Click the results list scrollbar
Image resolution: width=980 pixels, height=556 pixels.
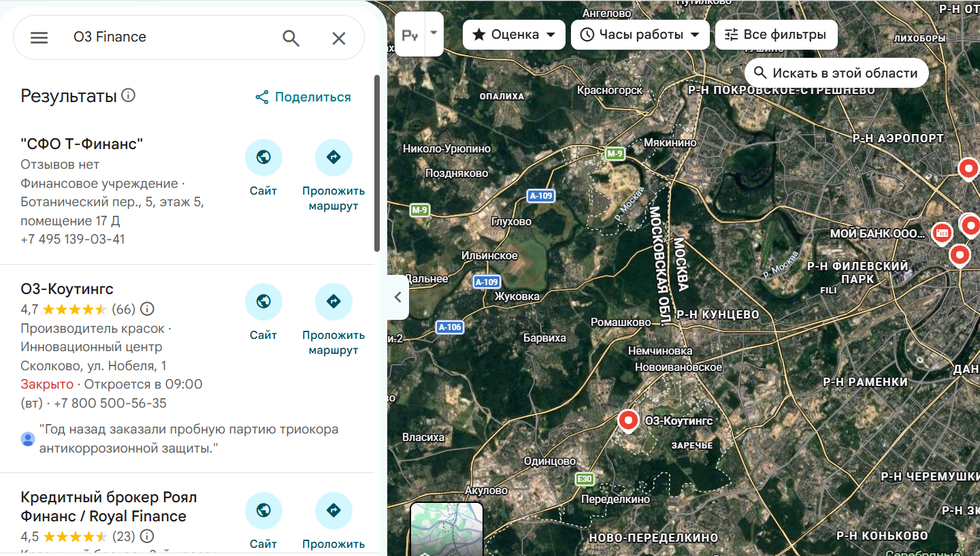point(377,163)
